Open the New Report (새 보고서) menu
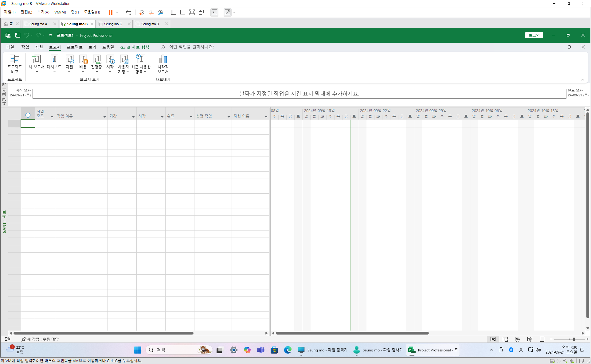 [36, 64]
